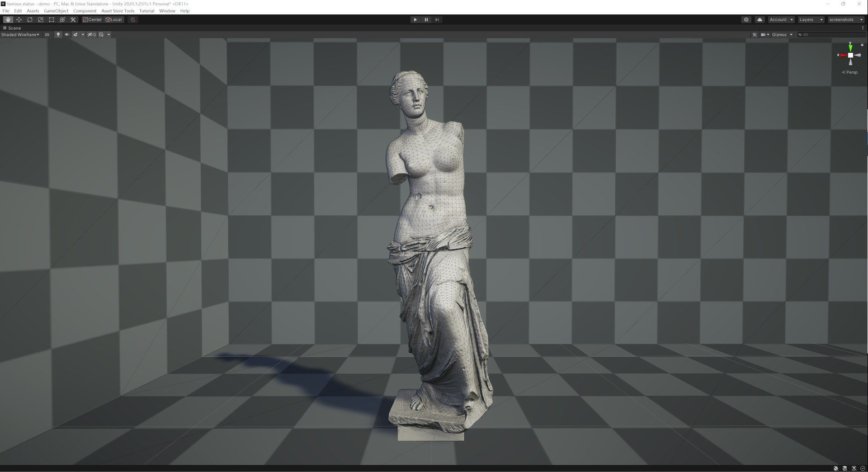Toggle hidden objects visibility counter
Screen dimensions: 868x472
[x=92, y=34]
